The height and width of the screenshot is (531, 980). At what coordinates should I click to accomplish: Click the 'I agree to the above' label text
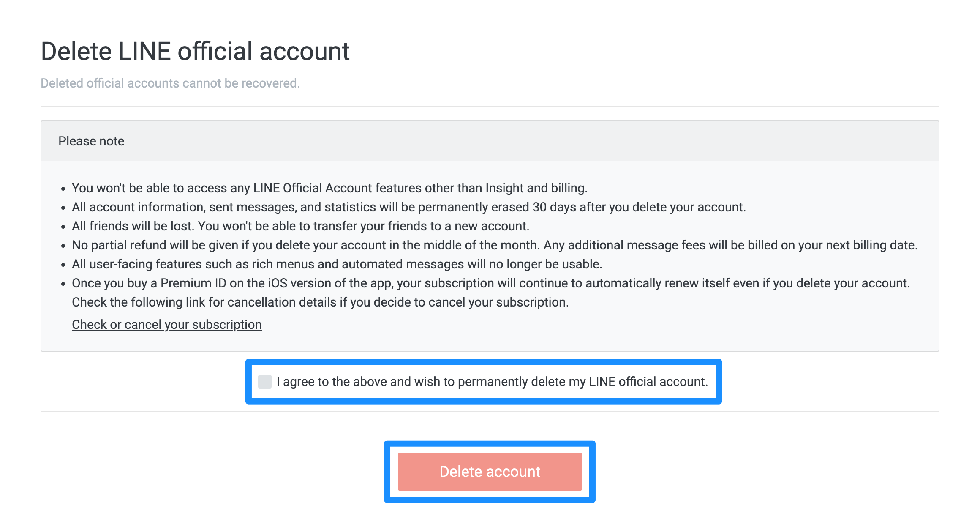pyautogui.click(x=492, y=381)
